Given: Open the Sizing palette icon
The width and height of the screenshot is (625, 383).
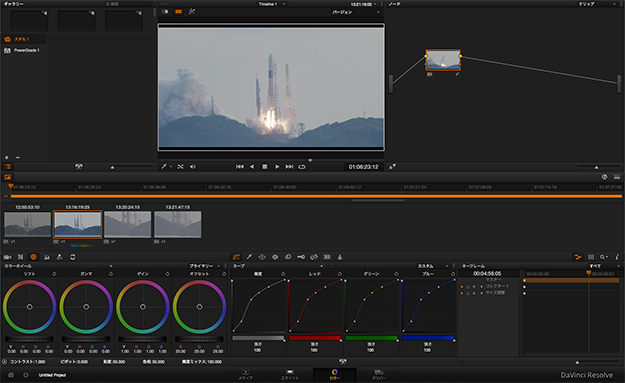Looking at the screenshot, I should (x=314, y=257).
